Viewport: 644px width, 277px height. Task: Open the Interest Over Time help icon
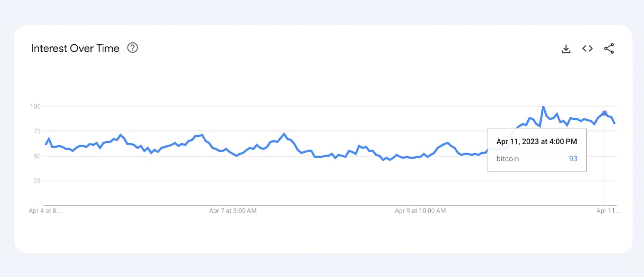(x=132, y=48)
